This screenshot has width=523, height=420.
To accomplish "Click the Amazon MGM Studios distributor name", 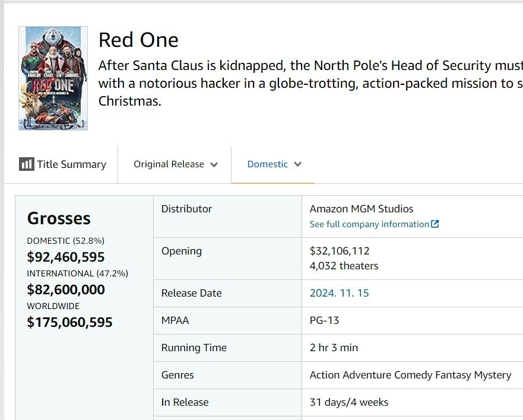I will click(x=362, y=209).
